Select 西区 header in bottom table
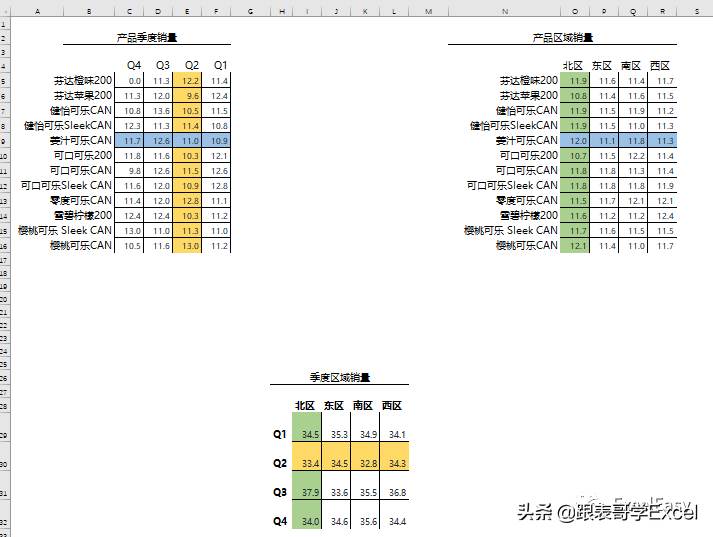This screenshot has height=537, width=713. (x=392, y=406)
